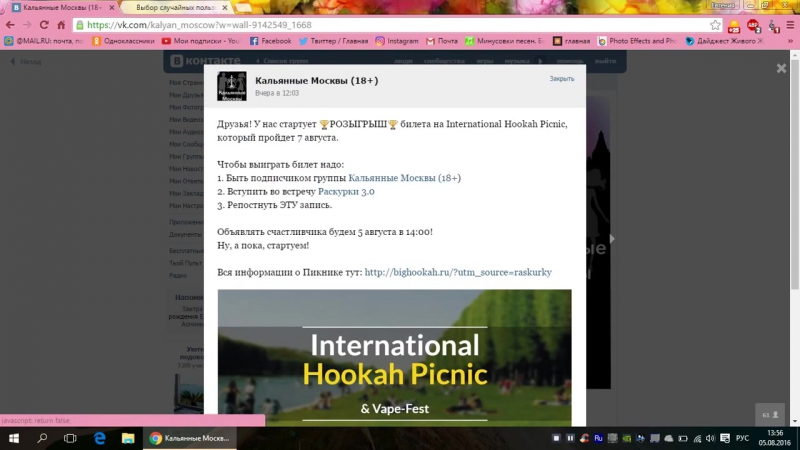Open Windows taskbar search
The image size is (800, 450).
[x=42, y=438]
